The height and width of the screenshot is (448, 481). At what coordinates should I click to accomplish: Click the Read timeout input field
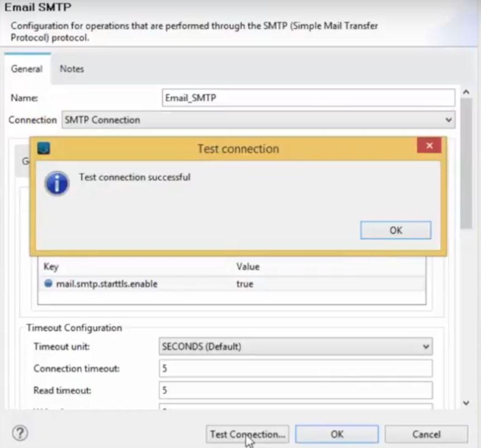pos(295,390)
